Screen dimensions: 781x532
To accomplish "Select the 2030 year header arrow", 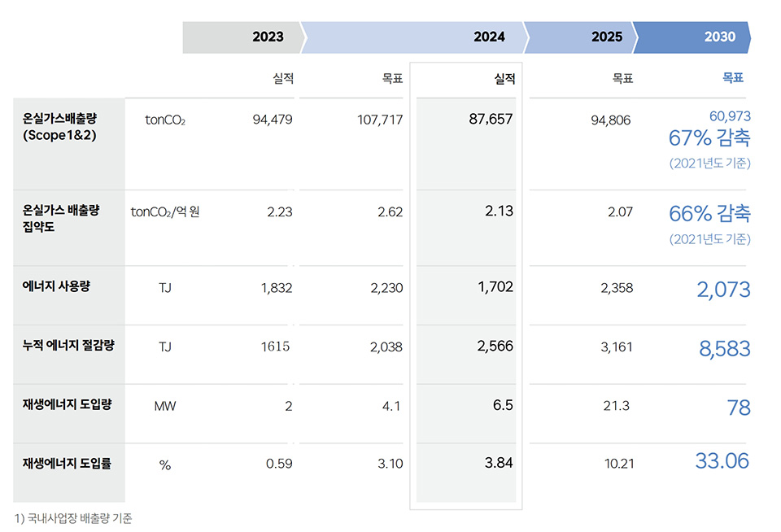I will (x=719, y=37).
